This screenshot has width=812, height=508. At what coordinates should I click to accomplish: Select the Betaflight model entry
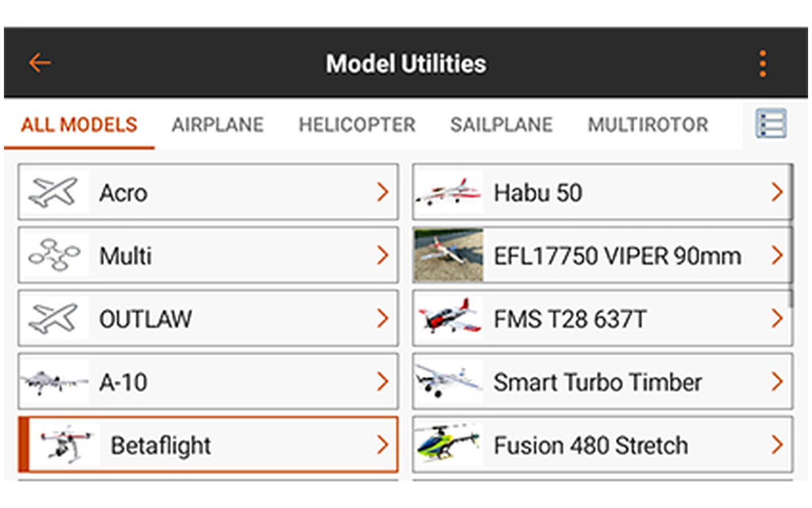tap(208, 445)
